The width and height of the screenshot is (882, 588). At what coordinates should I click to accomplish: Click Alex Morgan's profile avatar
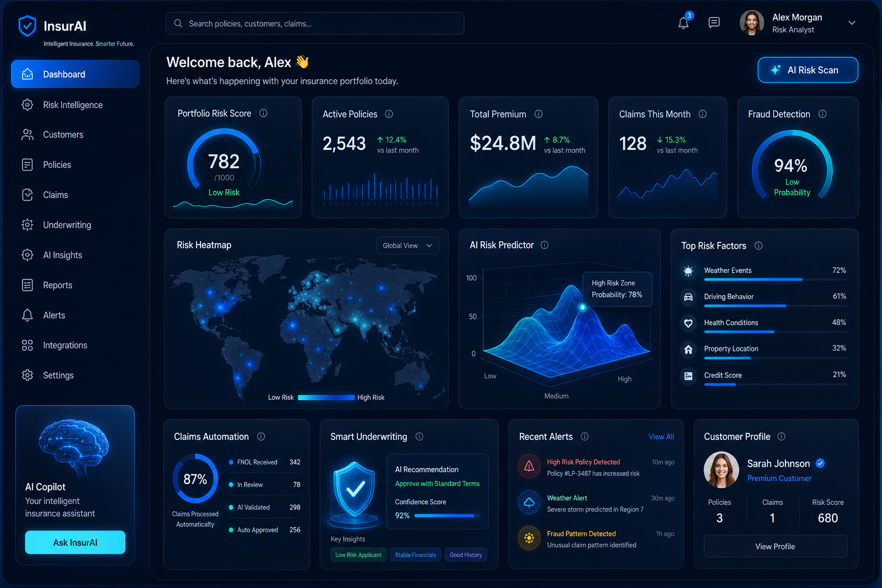752,22
